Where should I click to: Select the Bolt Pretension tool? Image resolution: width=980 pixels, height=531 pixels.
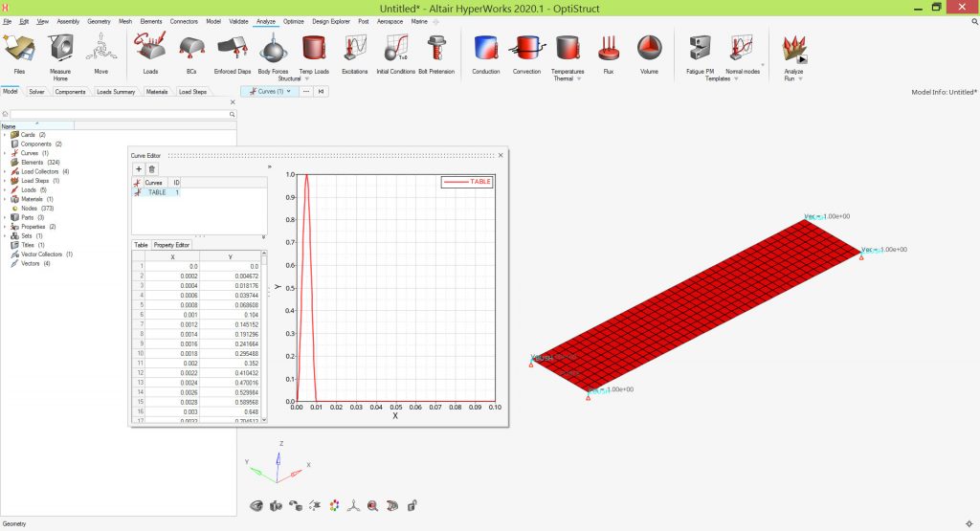point(436,50)
